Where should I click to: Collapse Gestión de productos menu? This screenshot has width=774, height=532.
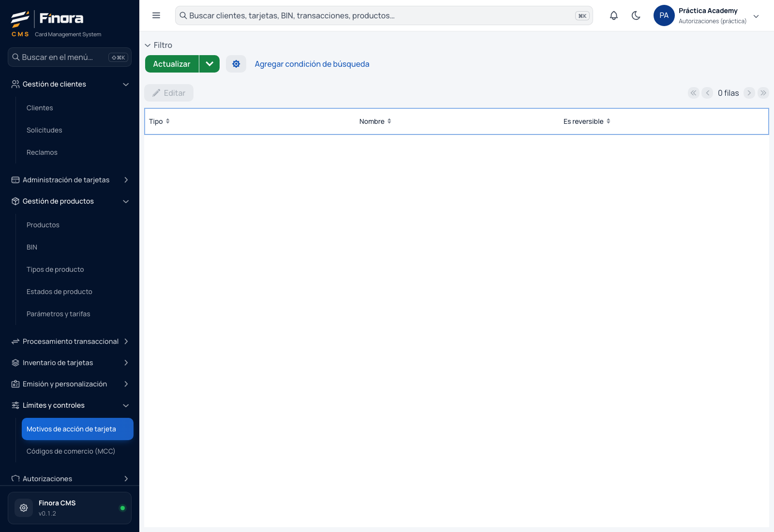pos(126,201)
